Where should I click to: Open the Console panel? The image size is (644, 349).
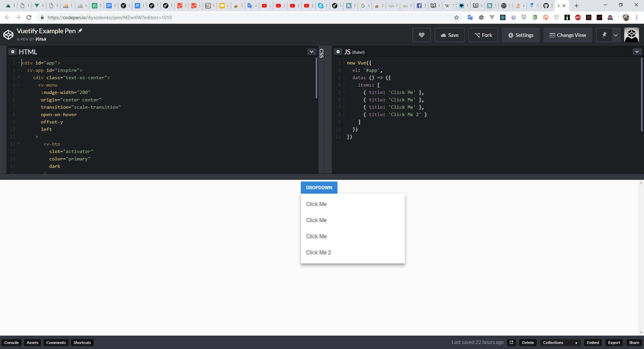pyautogui.click(x=12, y=343)
